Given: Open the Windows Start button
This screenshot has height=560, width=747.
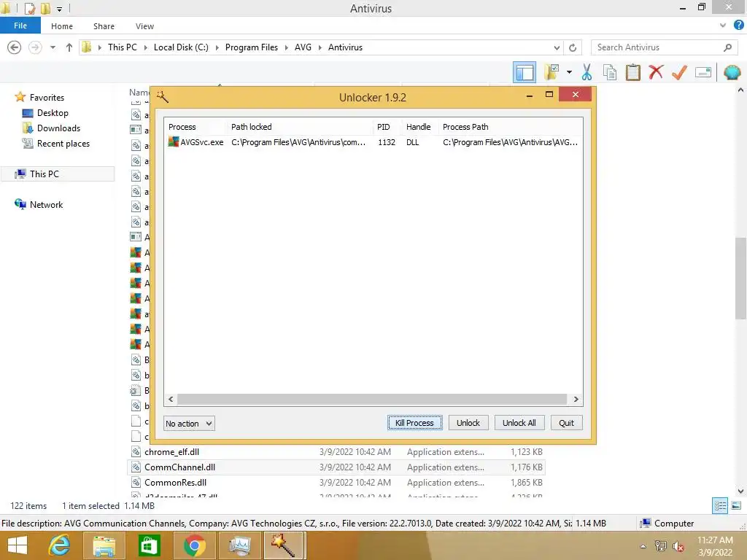Looking at the screenshot, I should [x=18, y=545].
